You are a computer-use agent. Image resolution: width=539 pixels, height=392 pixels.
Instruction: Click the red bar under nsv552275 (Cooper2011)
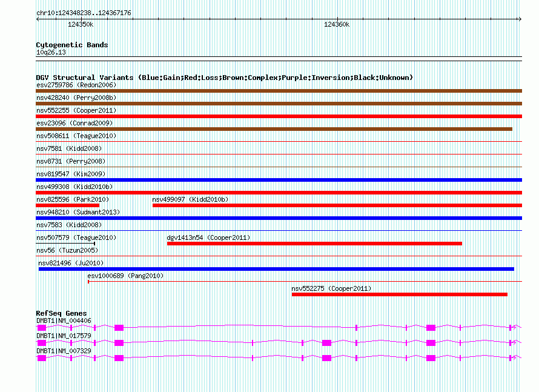(399, 294)
